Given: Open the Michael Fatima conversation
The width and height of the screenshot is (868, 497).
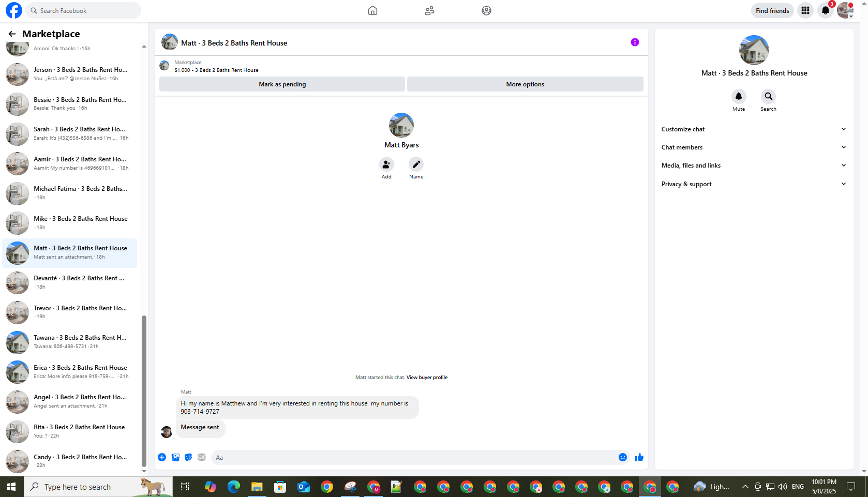Looking at the screenshot, I should pos(70,193).
